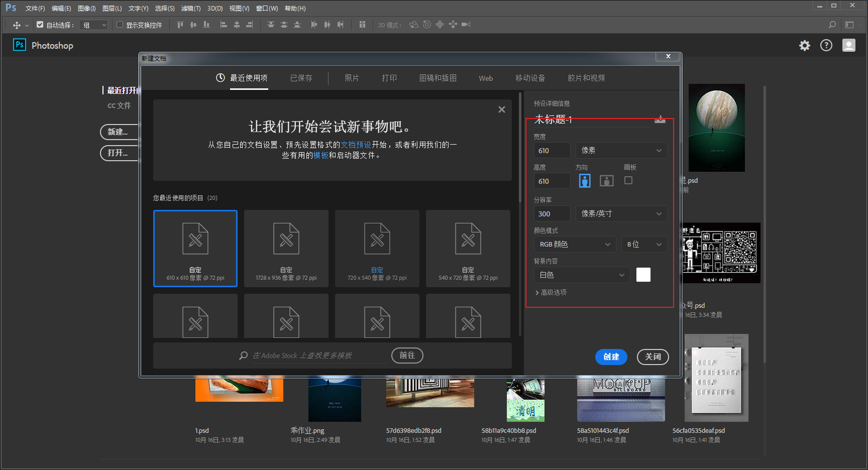Click the 文档预设 link

pyautogui.click(x=356, y=145)
